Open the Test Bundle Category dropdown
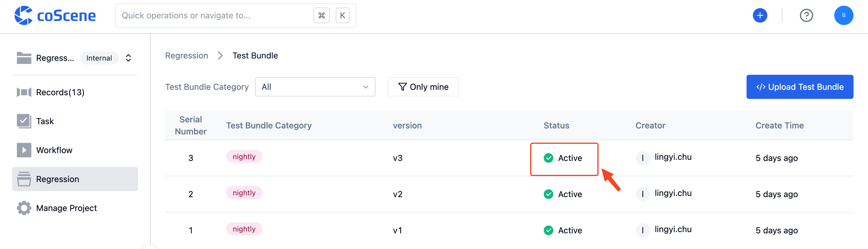The height and width of the screenshot is (249, 868). pos(315,87)
